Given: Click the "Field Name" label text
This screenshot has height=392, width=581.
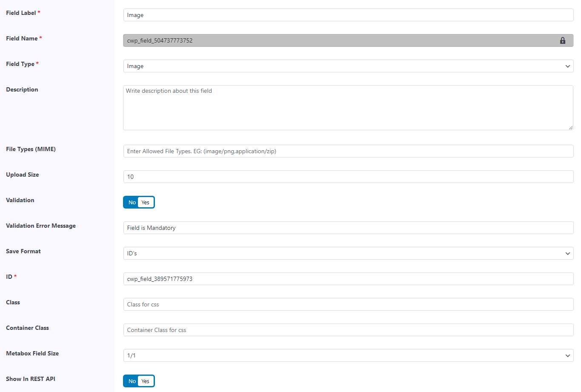Looking at the screenshot, I should [22, 38].
